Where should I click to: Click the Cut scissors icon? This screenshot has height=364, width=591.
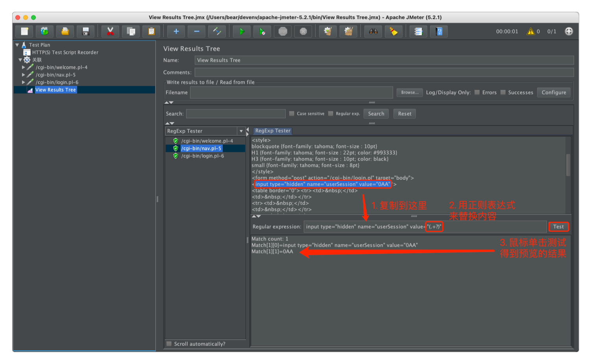(111, 31)
